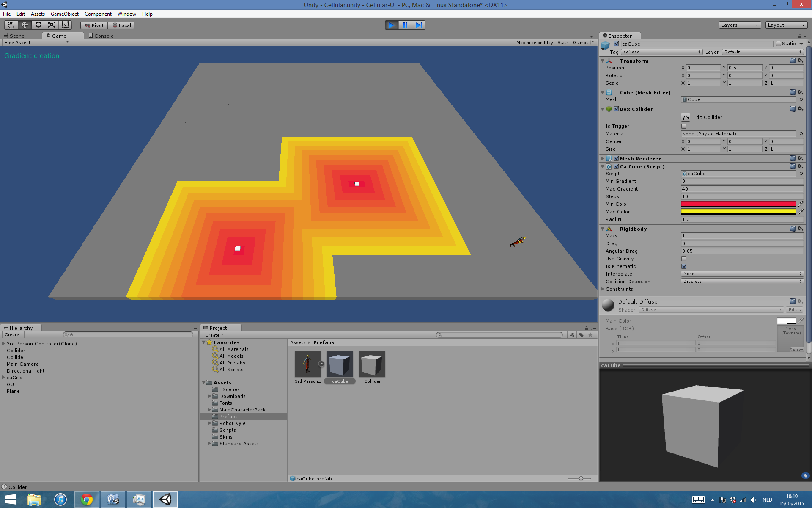Enable the Is Trigger checkbox
The image size is (812, 508).
tap(684, 126)
